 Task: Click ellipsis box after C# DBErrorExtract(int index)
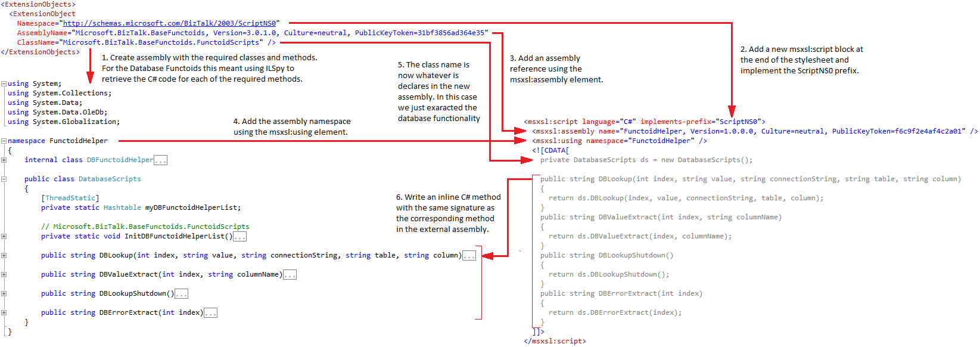(x=210, y=312)
